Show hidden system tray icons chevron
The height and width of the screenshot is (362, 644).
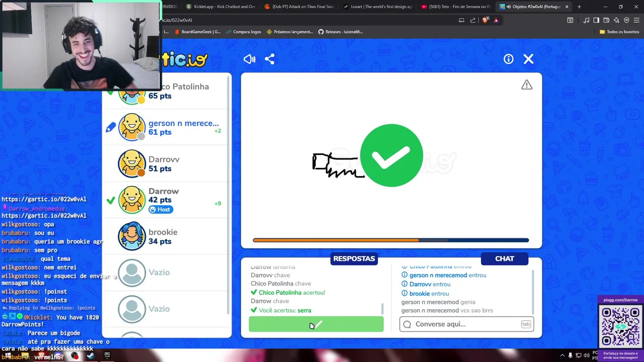click(562, 355)
